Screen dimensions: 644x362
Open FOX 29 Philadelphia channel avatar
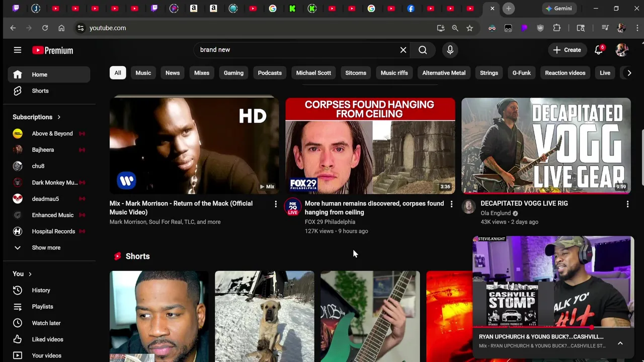click(x=293, y=207)
